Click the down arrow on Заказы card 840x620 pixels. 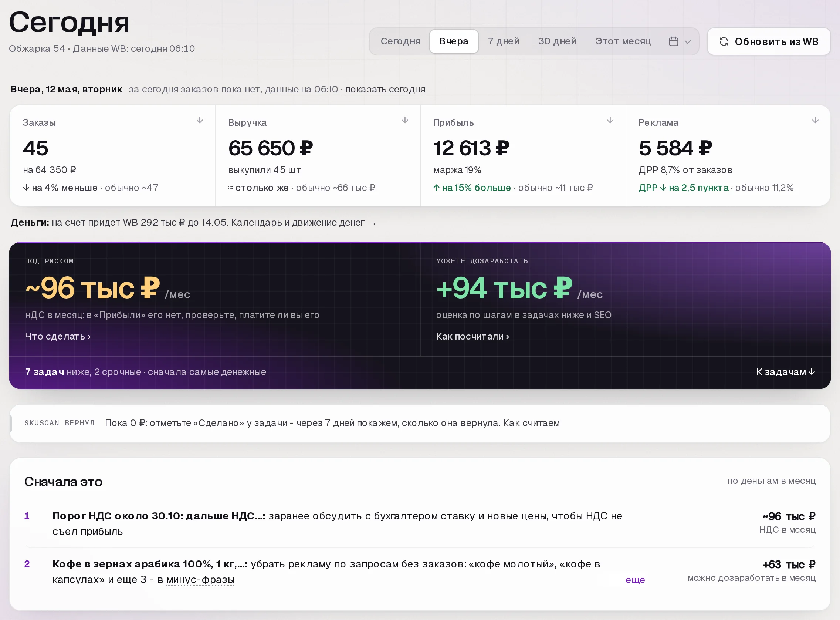(x=200, y=120)
